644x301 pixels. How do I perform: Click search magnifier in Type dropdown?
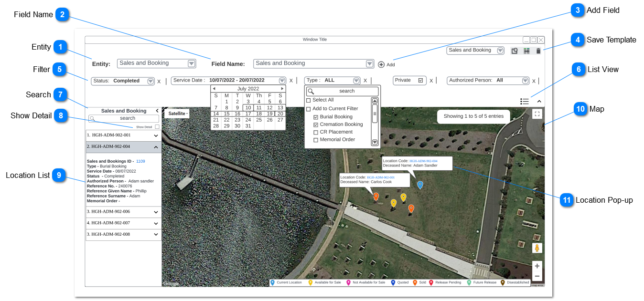pyautogui.click(x=311, y=91)
